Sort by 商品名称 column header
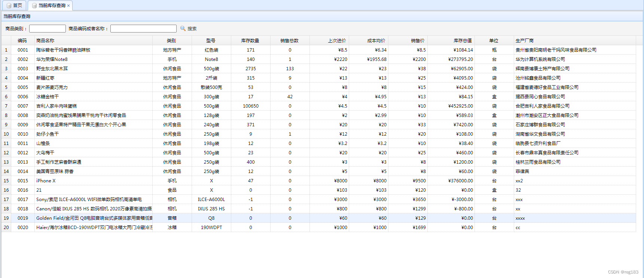This screenshot has height=278, width=644. pyautogui.click(x=93, y=40)
